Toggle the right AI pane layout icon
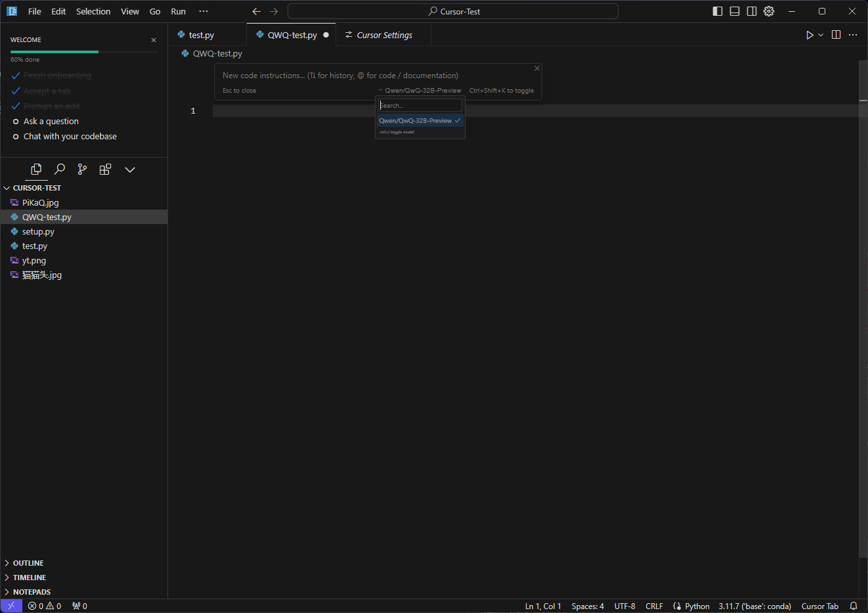Screen dimensions: 868x613 pyautogui.click(x=752, y=11)
